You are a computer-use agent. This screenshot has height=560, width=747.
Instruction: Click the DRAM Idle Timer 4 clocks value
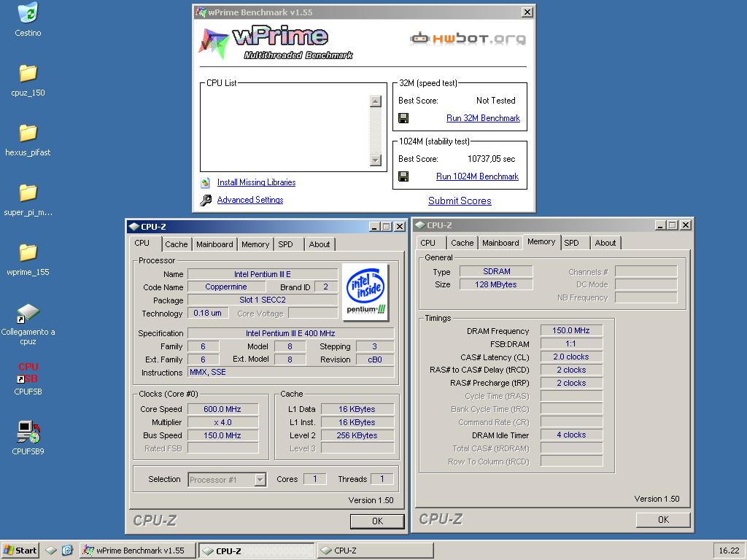[x=571, y=435]
